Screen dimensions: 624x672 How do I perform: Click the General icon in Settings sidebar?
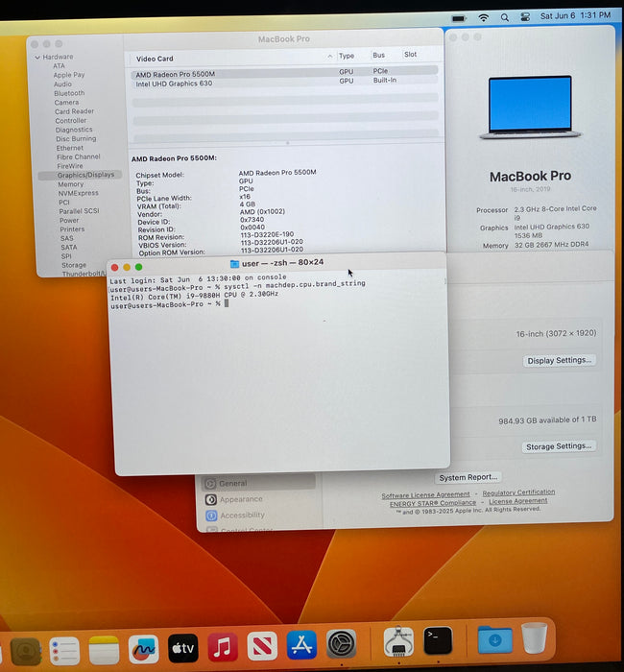(x=210, y=484)
